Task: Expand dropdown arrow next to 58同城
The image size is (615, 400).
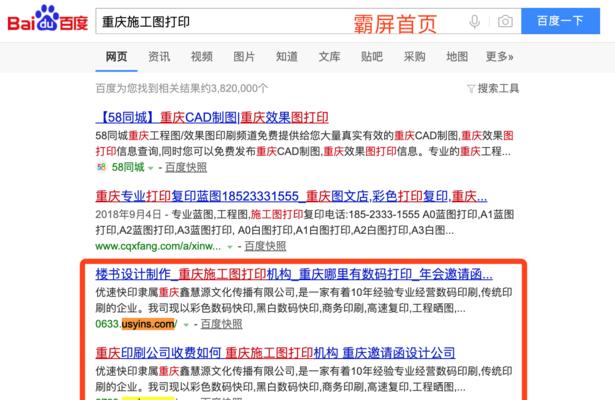Action: (x=151, y=168)
